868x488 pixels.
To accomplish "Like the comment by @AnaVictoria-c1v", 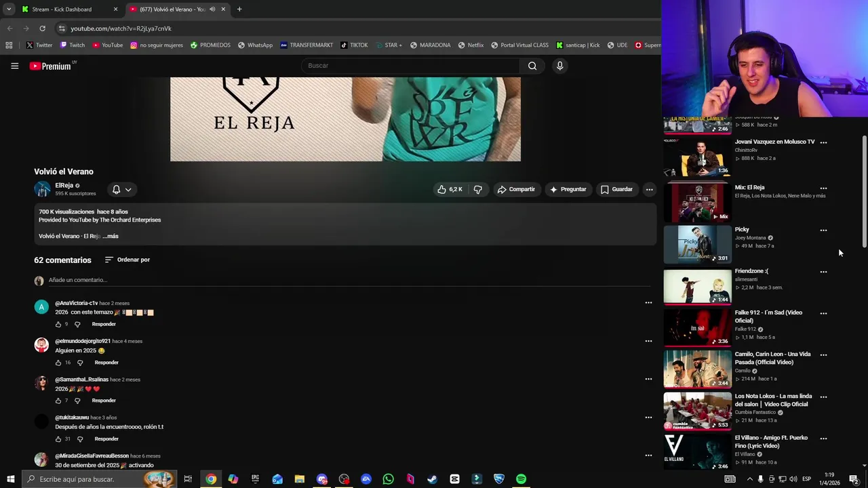I will pyautogui.click(x=58, y=324).
